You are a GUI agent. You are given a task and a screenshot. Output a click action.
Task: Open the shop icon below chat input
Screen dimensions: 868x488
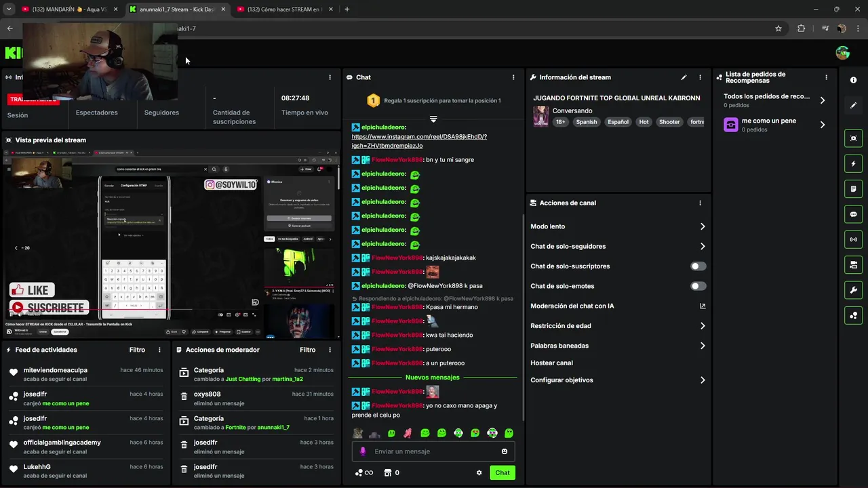click(x=388, y=473)
